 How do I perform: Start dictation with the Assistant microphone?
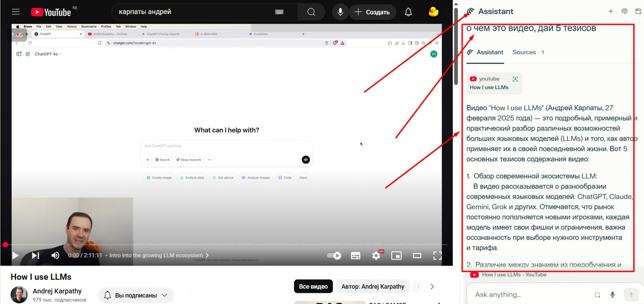613,294
